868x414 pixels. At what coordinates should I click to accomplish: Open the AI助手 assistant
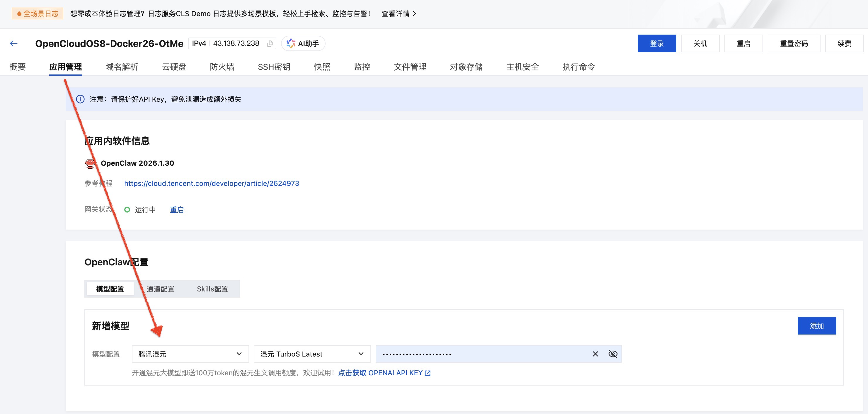click(x=303, y=43)
